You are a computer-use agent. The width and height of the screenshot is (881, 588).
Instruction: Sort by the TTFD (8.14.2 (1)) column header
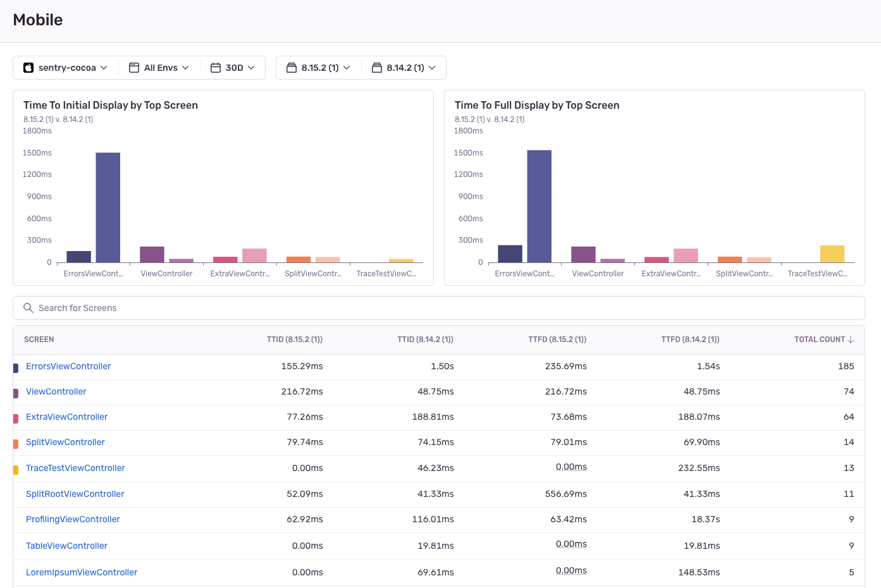tap(691, 340)
